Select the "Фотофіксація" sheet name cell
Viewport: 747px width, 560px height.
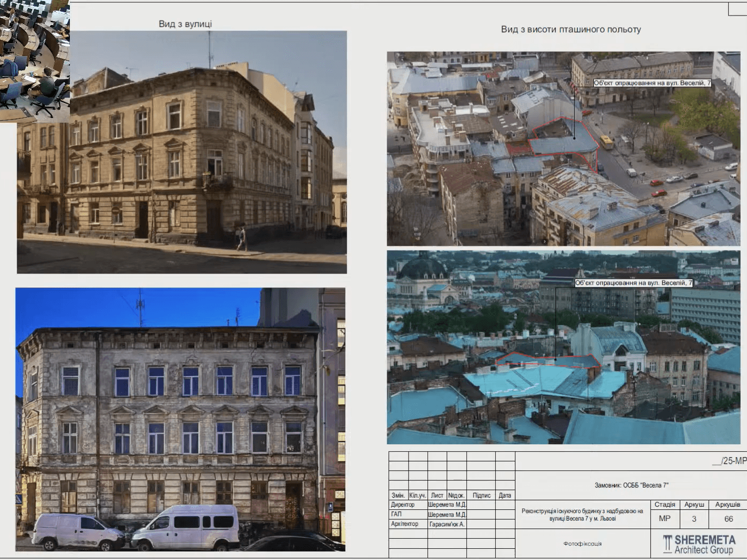point(582,544)
